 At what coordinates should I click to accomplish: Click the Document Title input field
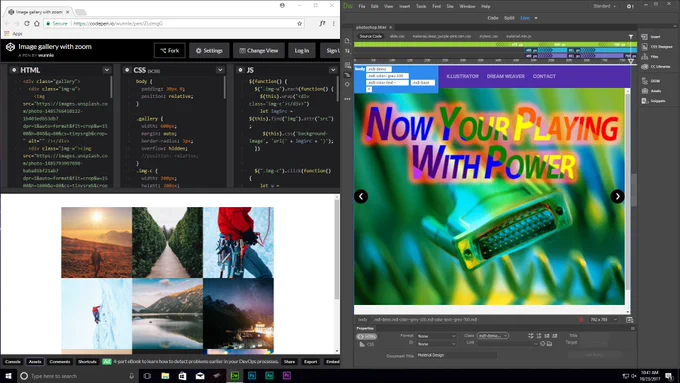[457, 355]
